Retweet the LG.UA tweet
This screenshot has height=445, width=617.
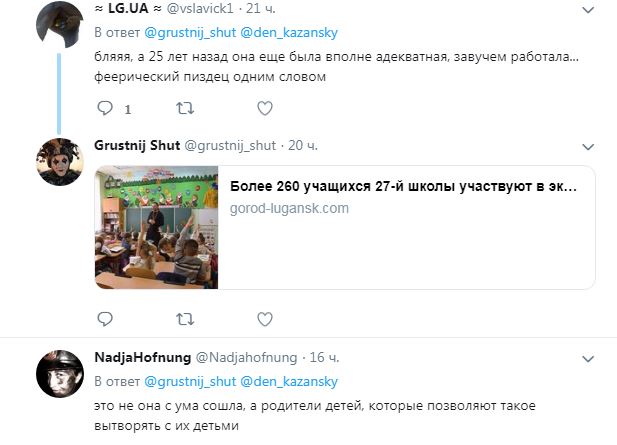[185, 108]
